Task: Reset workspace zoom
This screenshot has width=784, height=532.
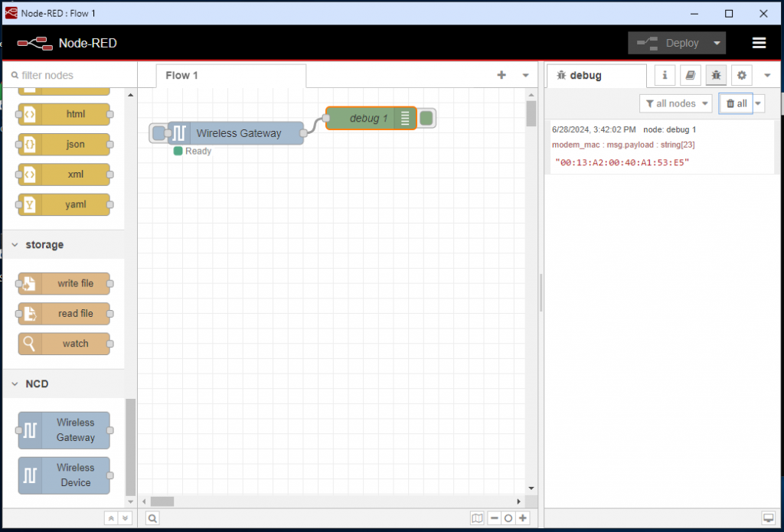Action: pos(508,518)
